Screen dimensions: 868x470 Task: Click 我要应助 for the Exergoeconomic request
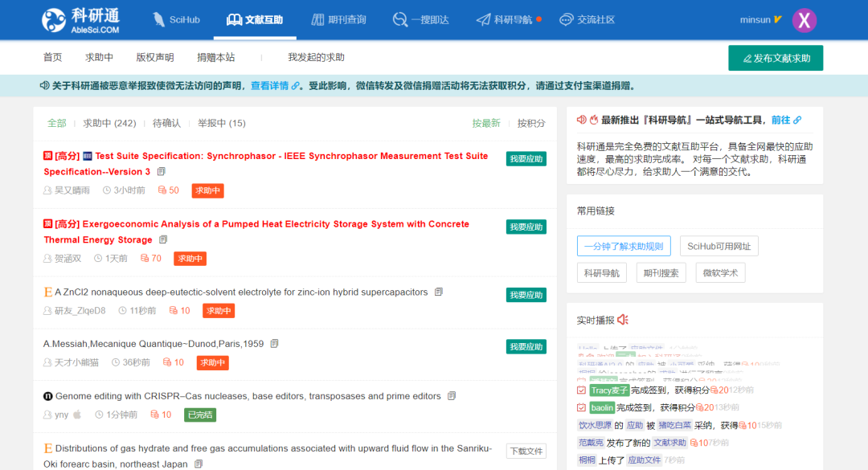(x=526, y=227)
